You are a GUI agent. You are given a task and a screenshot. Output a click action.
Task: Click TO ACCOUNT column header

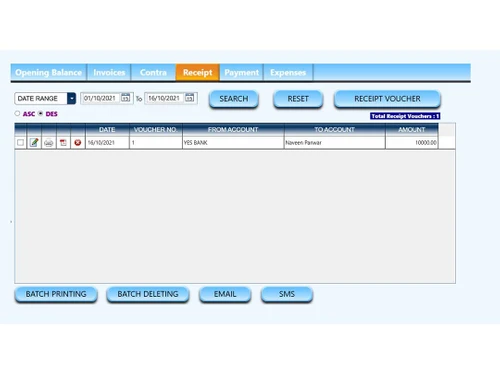tap(335, 129)
